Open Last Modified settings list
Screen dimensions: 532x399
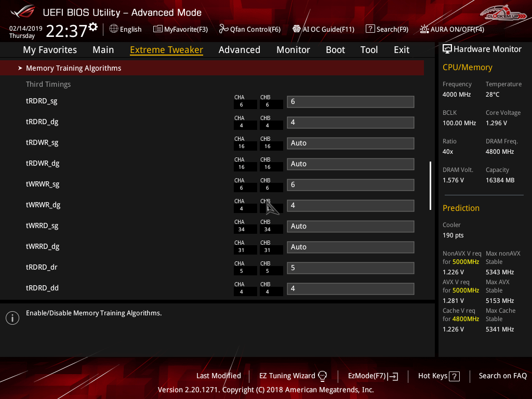(218, 376)
